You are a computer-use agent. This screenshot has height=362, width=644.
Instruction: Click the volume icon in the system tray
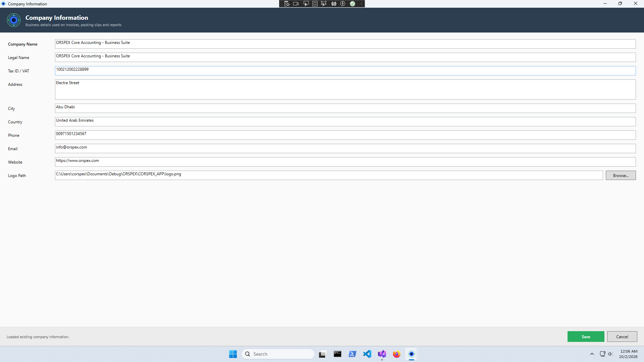tap(610, 354)
